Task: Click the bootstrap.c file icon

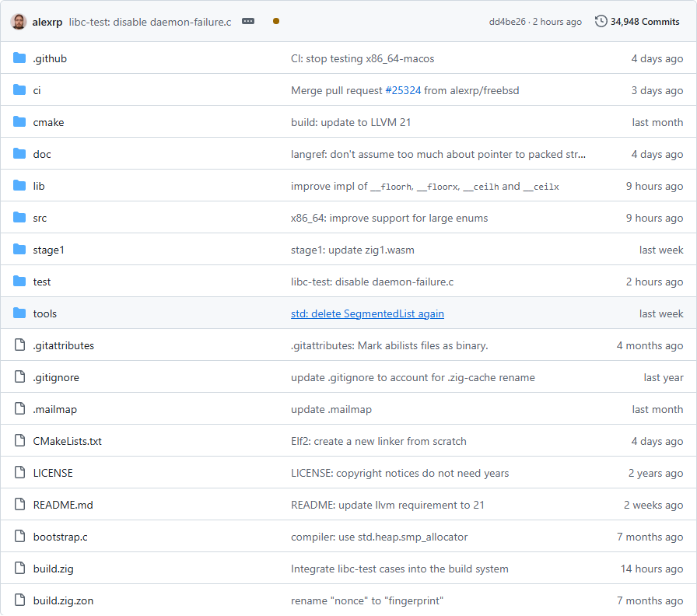Action: click(19, 537)
